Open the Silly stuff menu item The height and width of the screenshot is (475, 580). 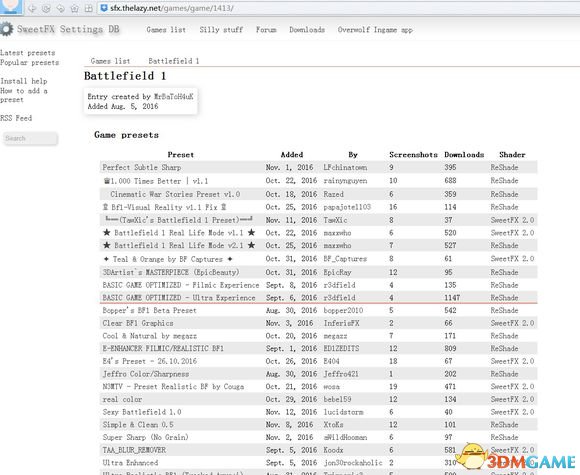tap(221, 30)
